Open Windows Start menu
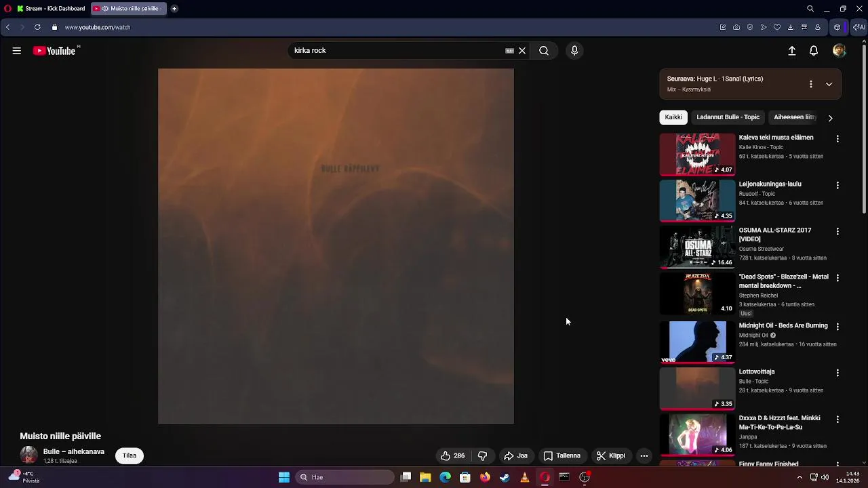The height and width of the screenshot is (488, 868). 284,477
